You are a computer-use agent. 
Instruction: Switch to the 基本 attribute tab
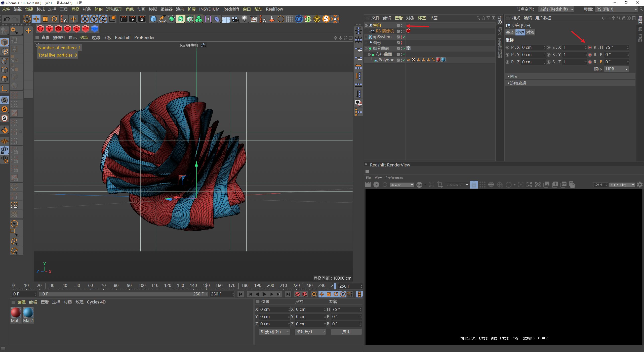pyautogui.click(x=510, y=32)
